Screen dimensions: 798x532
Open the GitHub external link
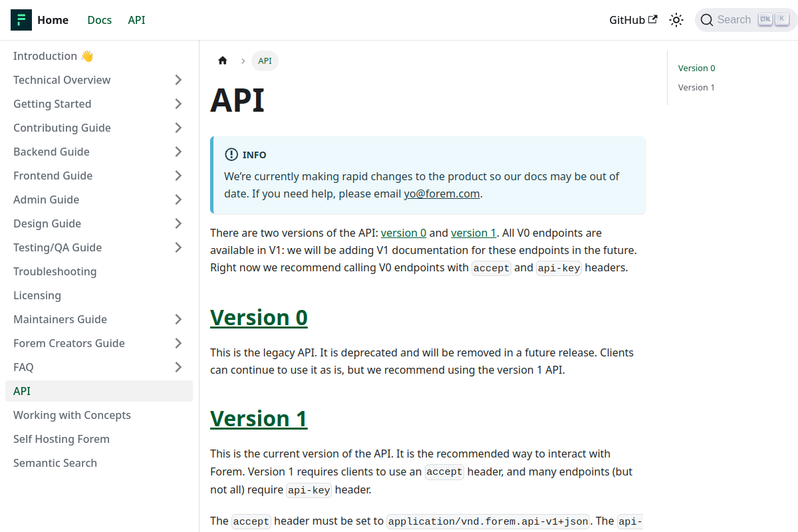[633, 20]
